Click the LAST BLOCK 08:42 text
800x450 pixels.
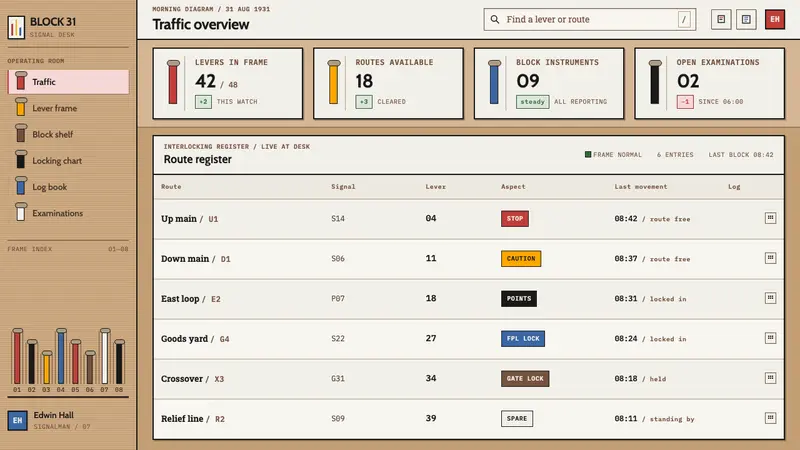[741, 155]
